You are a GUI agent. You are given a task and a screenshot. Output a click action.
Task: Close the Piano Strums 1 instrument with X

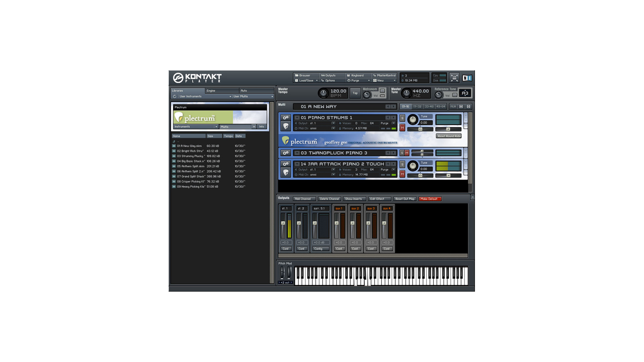466,115
